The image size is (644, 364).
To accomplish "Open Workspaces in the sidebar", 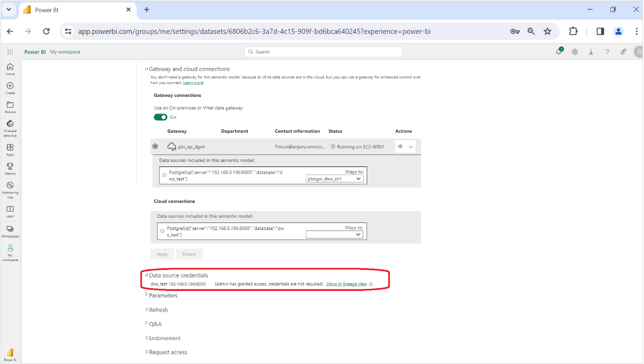I will point(10,231).
